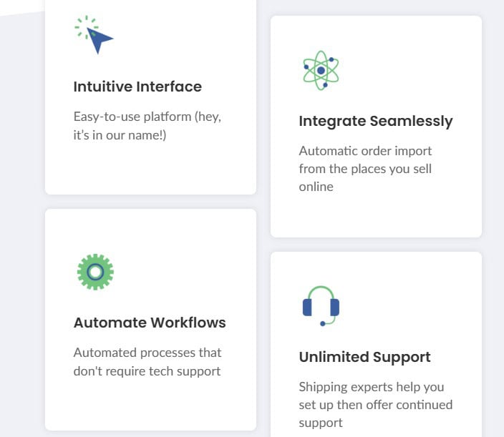
Task: Select the "Intuitive Interface" heading
Action: point(137,87)
